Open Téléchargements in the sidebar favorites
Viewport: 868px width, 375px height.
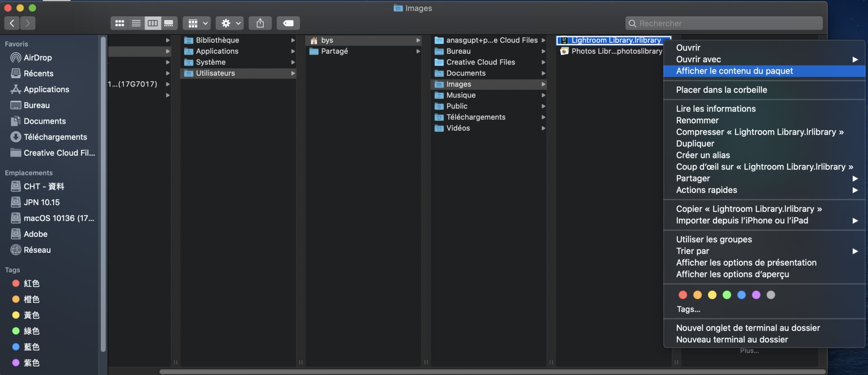tap(48, 137)
